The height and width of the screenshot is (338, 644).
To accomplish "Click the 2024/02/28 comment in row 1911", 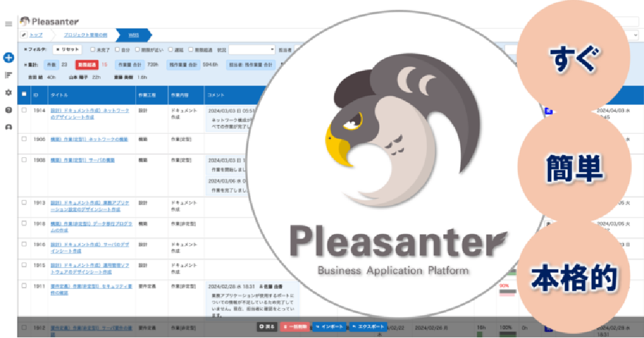I will coord(252,301).
